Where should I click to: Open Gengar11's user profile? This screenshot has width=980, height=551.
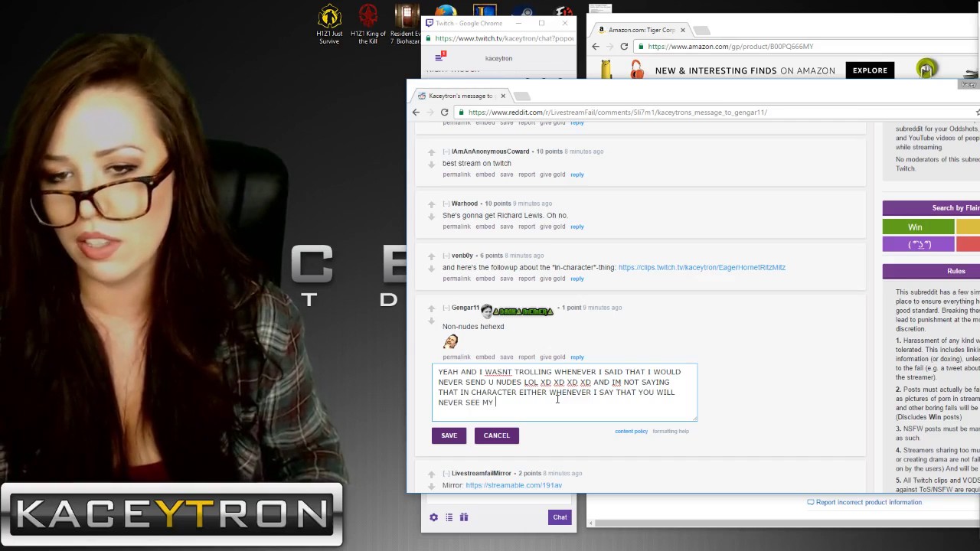tap(465, 308)
